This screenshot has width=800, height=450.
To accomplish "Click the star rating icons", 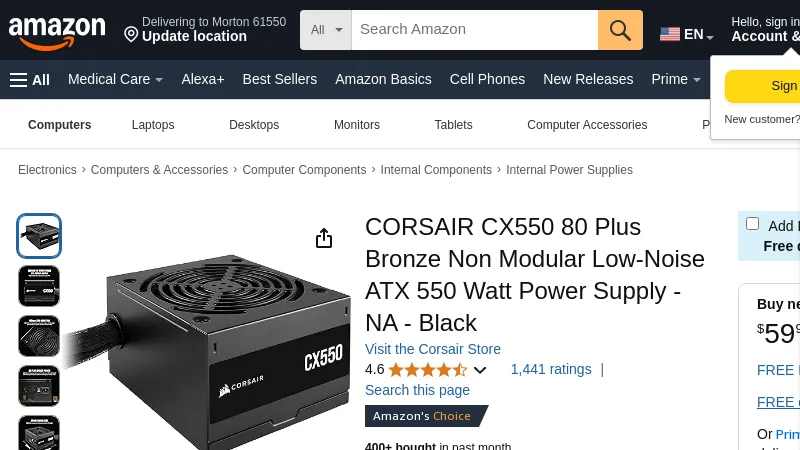I will 427,369.
